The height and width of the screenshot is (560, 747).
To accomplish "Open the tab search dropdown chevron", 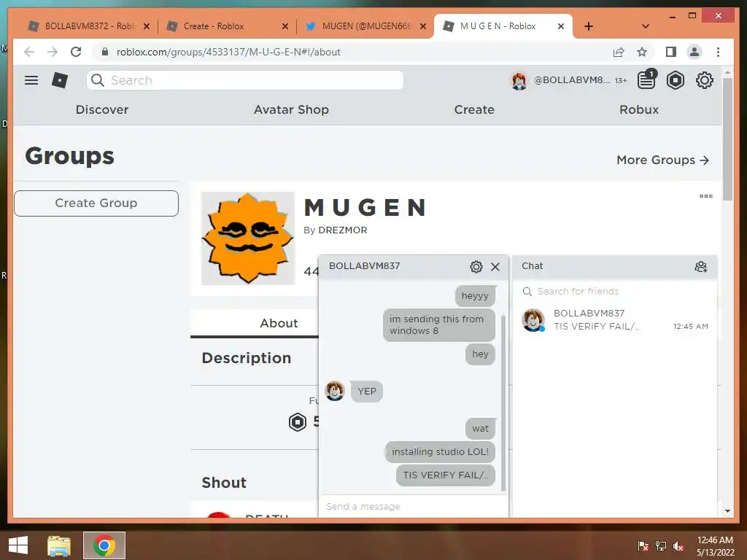I will [x=645, y=26].
